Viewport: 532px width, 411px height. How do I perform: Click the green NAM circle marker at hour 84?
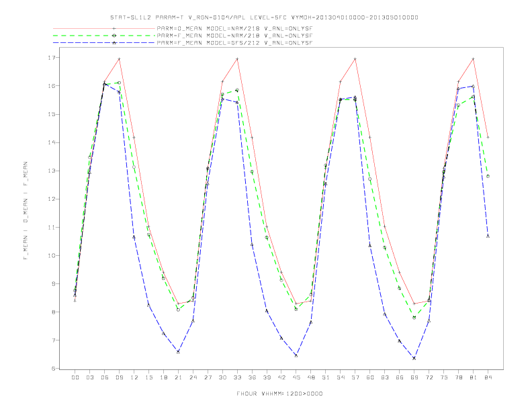pos(488,177)
